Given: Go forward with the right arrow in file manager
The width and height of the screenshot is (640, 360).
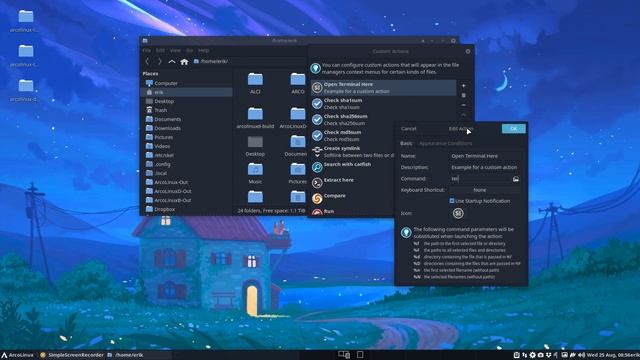Looking at the screenshot, I should pyautogui.click(x=160, y=62).
